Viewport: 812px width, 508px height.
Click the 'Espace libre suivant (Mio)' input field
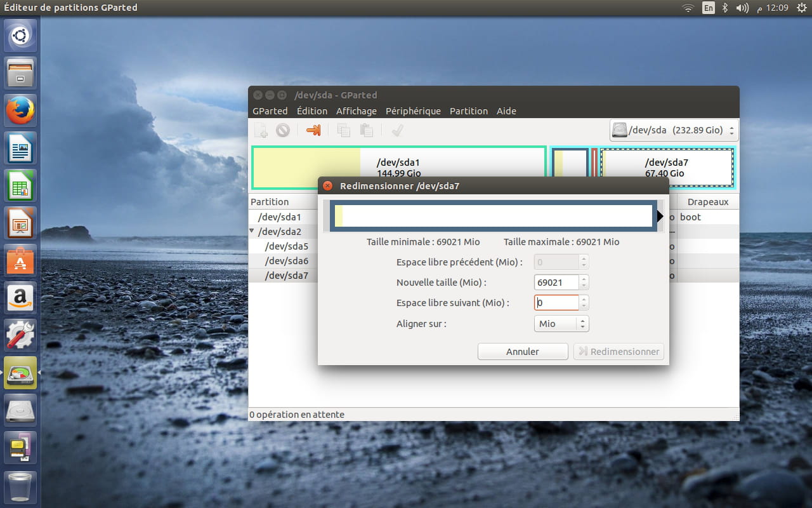(556, 303)
